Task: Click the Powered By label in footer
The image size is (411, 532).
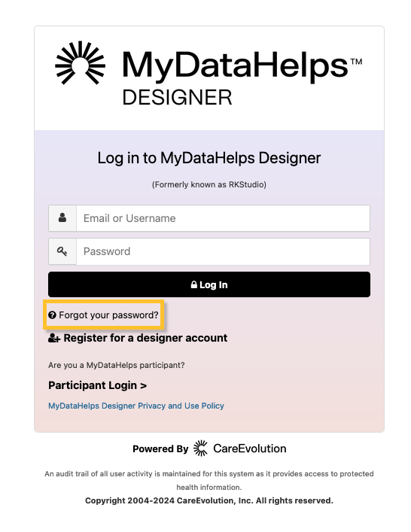Action: coord(160,449)
